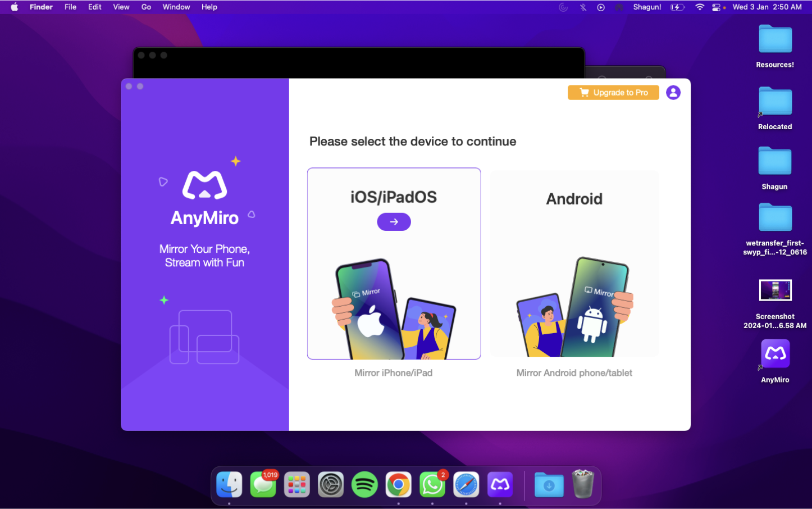Open the Screenshot 2024-01 desktop file
The height and width of the screenshot is (509, 812).
[775, 290]
